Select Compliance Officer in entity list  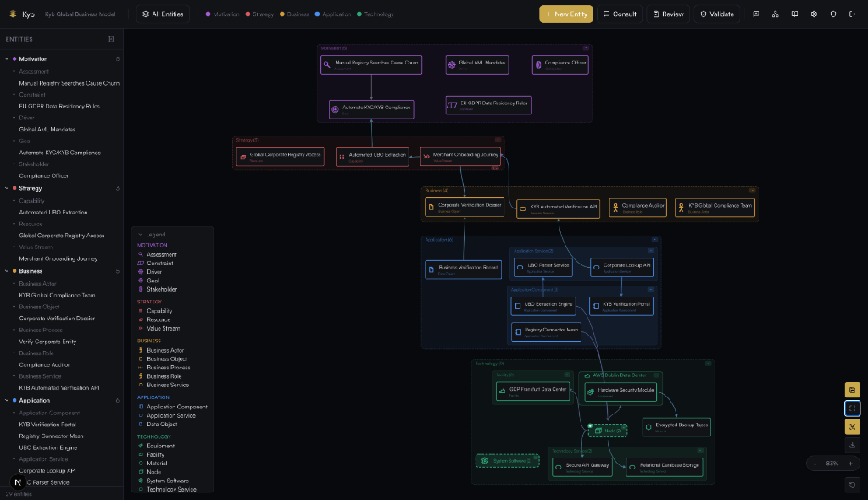[x=44, y=175]
